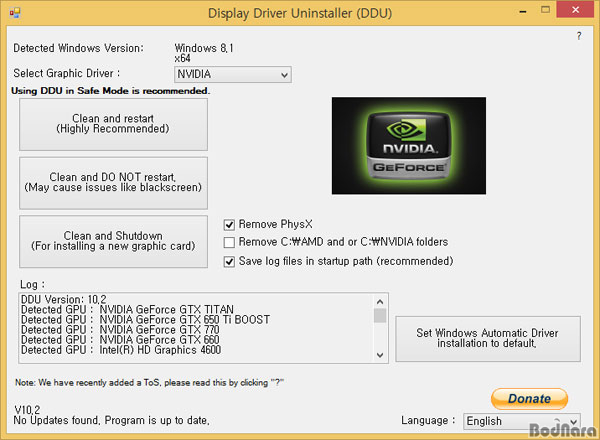Uncheck the Remove PhysX checkbox
Screen dimensions: 600x440
(230, 224)
